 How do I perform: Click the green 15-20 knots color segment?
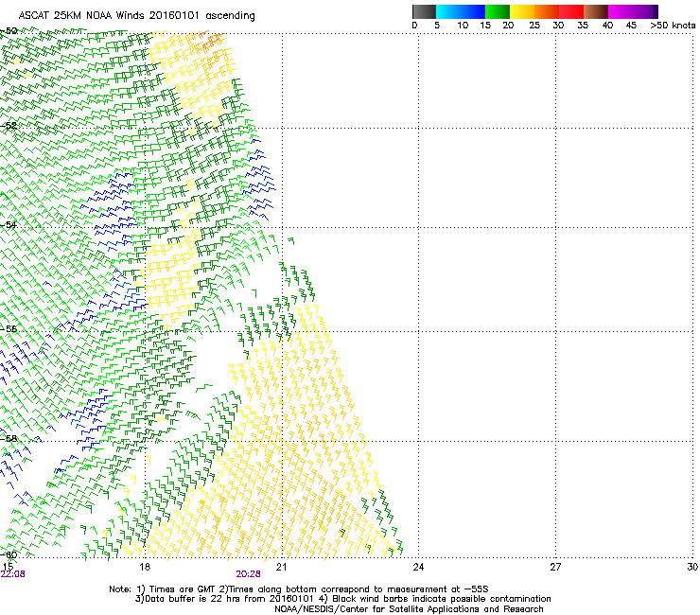(x=498, y=11)
